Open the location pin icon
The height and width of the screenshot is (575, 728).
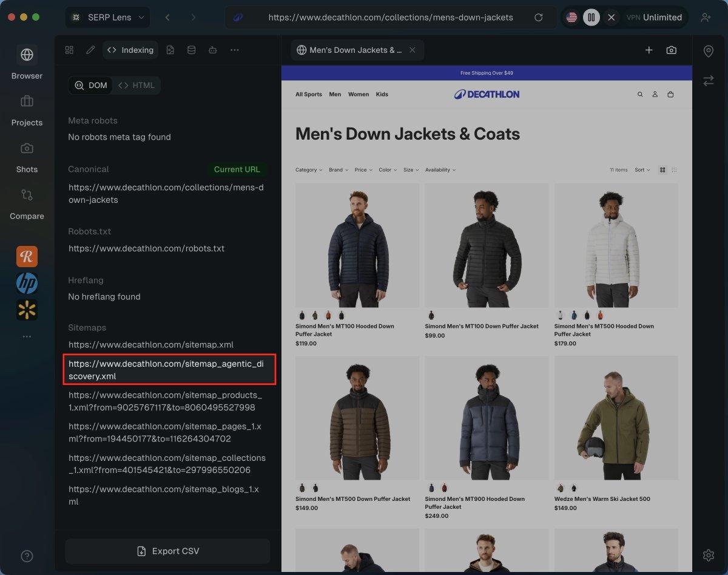(x=708, y=51)
